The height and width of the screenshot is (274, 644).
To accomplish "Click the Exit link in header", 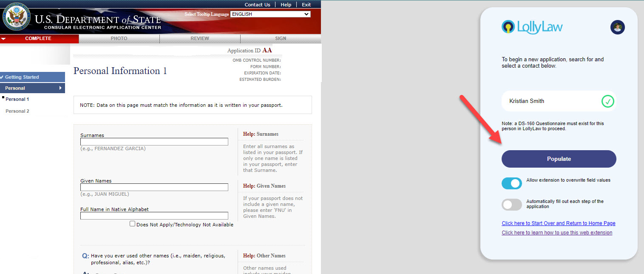I will (306, 5).
